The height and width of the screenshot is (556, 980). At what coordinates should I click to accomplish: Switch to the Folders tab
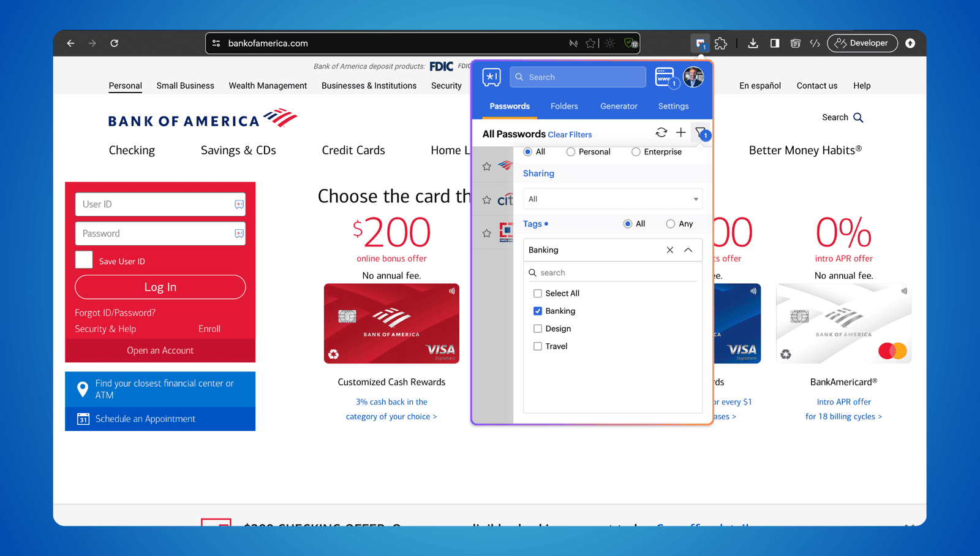click(x=564, y=106)
